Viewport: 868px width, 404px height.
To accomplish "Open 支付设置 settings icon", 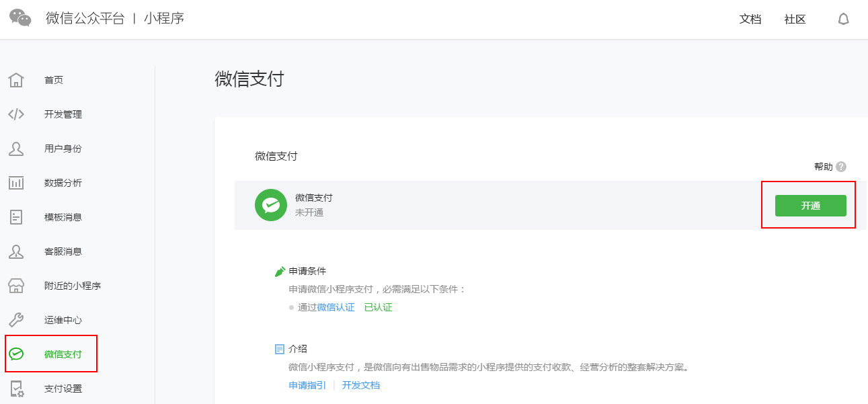I will pos(15,388).
